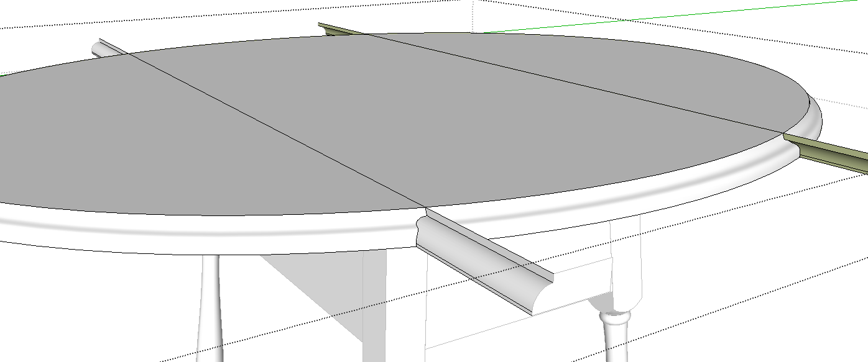The image size is (868, 362).
Task: Select the white molding end at upper left
Action: tap(107, 48)
